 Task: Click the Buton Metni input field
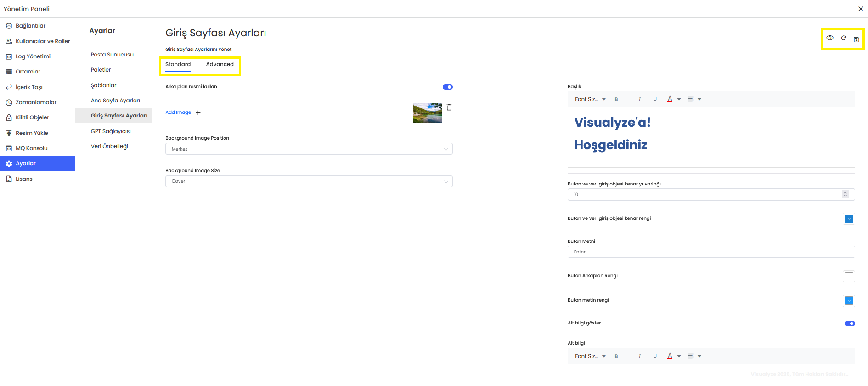[710, 252]
